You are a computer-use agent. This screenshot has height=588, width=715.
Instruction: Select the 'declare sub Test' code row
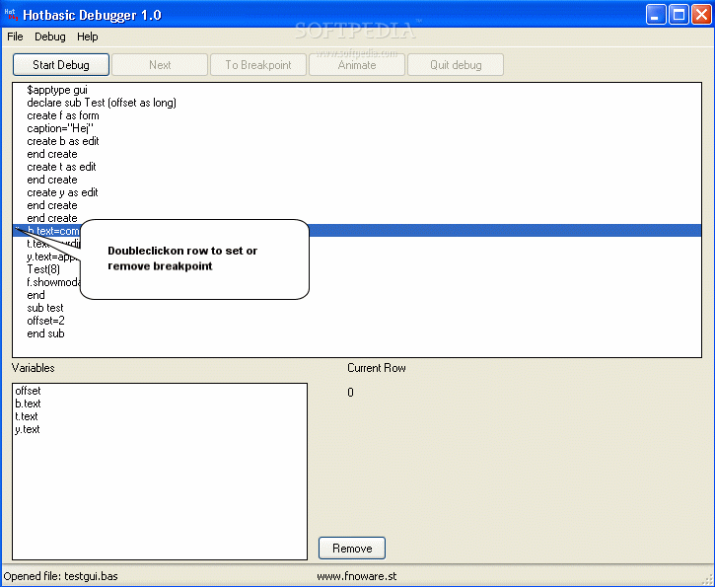[357, 103]
